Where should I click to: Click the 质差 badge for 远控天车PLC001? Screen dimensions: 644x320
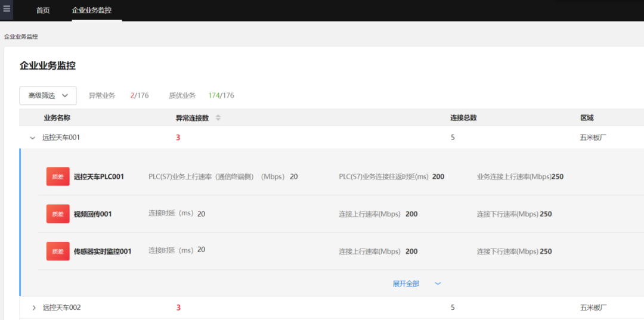[58, 176]
